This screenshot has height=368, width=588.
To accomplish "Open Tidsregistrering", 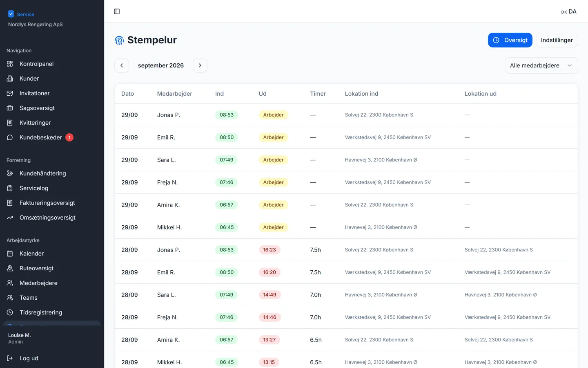I will (52, 312).
